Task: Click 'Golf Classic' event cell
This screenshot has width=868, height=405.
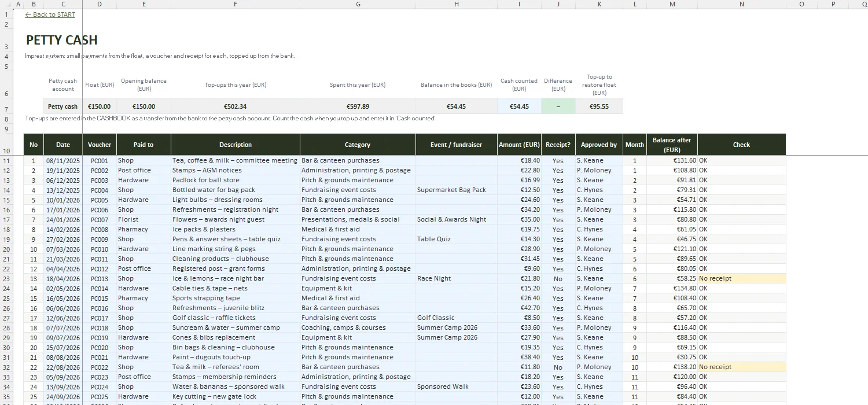Action: 457,318
